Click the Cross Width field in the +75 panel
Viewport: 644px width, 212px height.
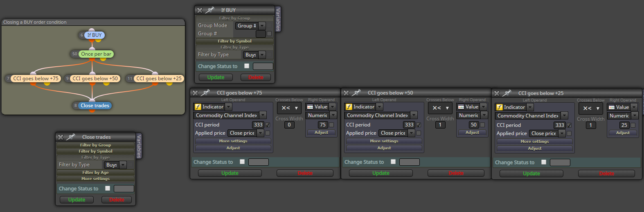289,125
